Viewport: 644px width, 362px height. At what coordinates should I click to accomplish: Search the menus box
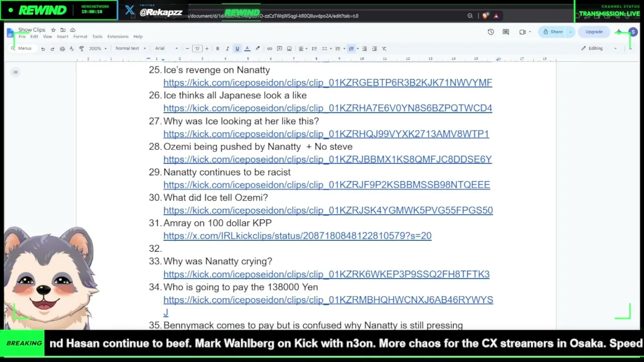[x=22, y=49]
